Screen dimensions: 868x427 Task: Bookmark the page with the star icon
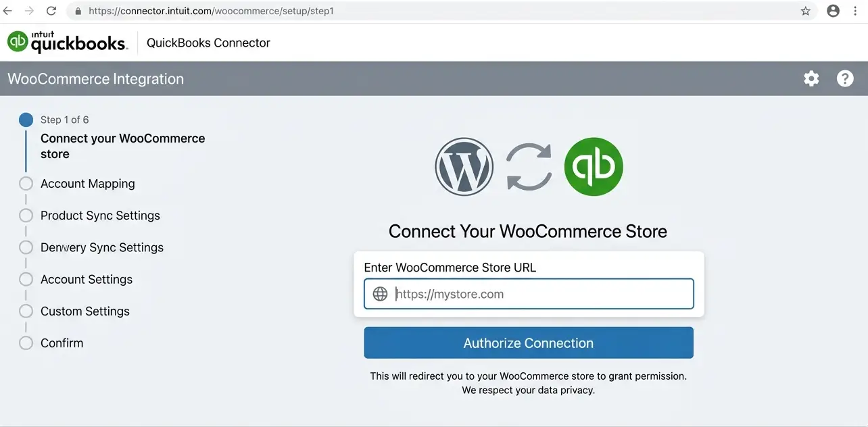[x=806, y=11]
